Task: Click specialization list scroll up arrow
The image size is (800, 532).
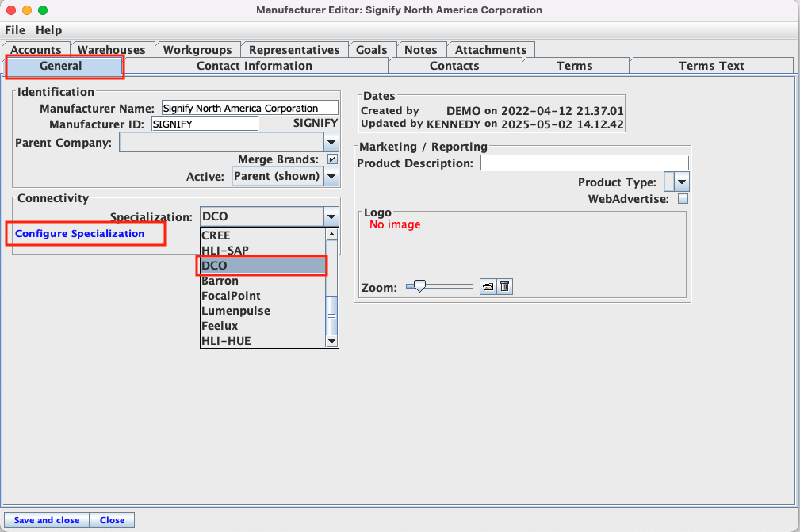Action: point(331,234)
